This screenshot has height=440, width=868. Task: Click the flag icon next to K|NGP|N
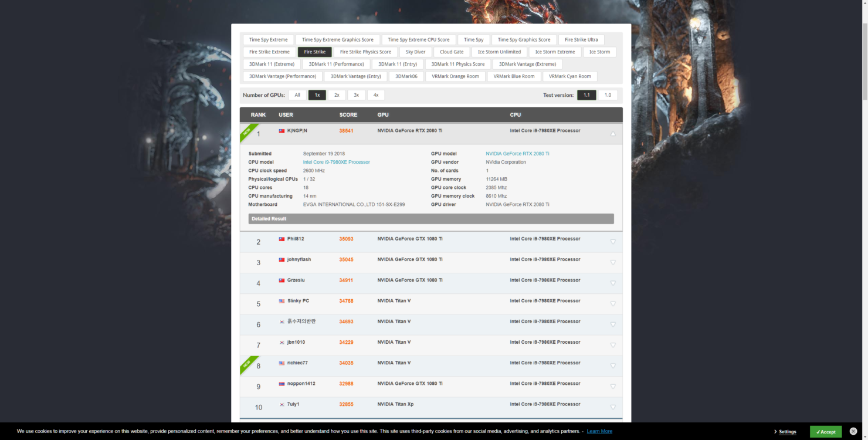pyautogui.click(x=282, y=131)
